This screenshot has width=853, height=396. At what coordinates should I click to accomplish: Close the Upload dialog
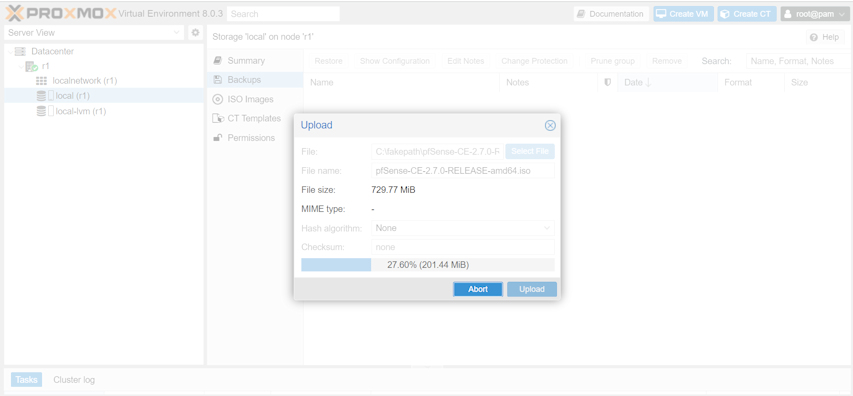coord(550,126)
